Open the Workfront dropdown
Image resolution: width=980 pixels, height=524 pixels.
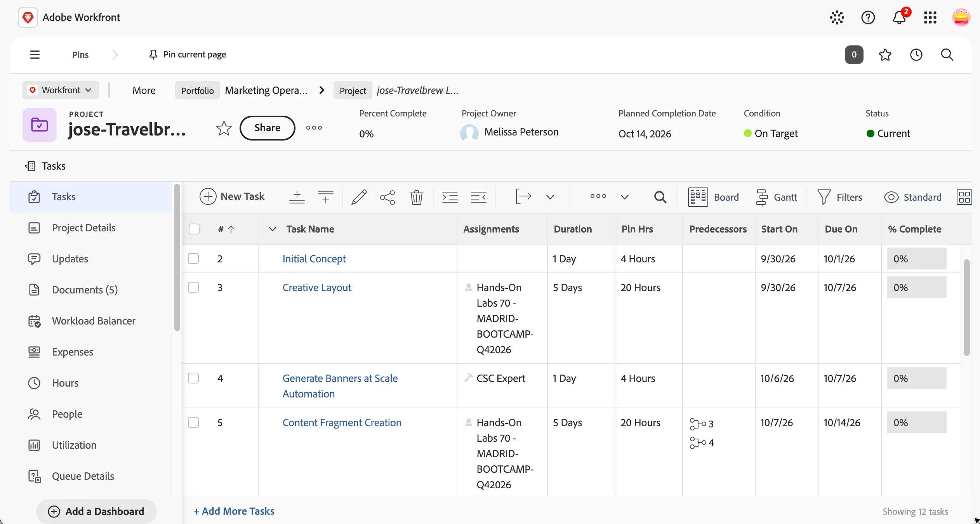[61, 90]
